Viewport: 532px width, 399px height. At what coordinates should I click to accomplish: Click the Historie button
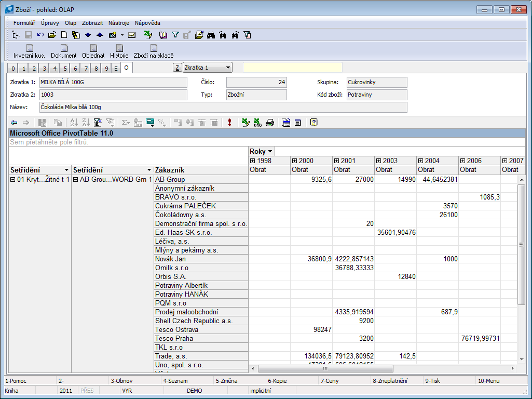click(x=119, y=51)
